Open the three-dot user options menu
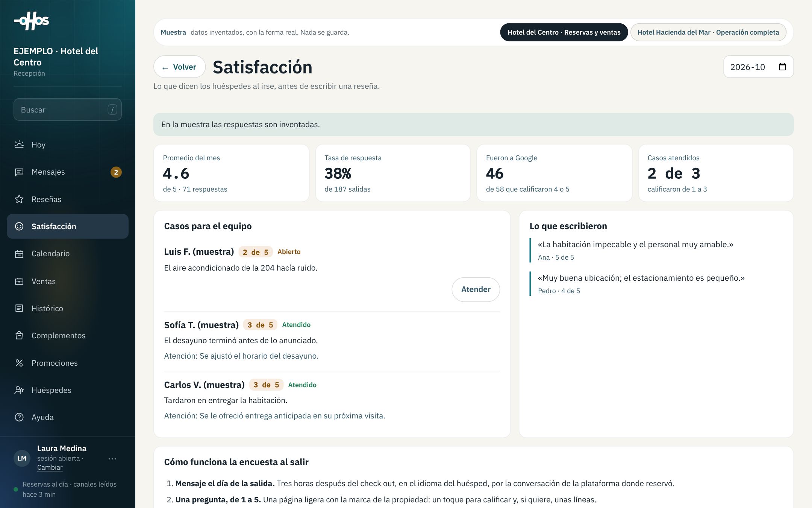Viewport: 812px width, 508px height. [x=112, y=459]
